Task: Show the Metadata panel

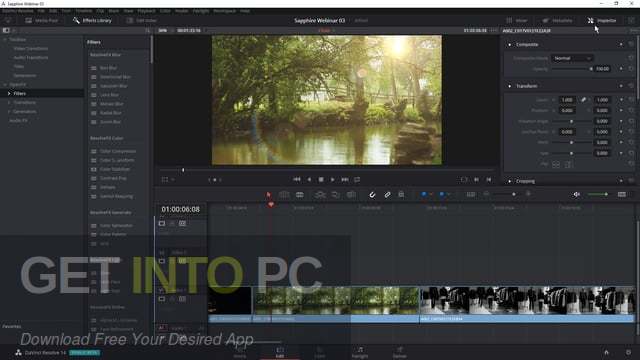Action: click(x=558, y=20)
